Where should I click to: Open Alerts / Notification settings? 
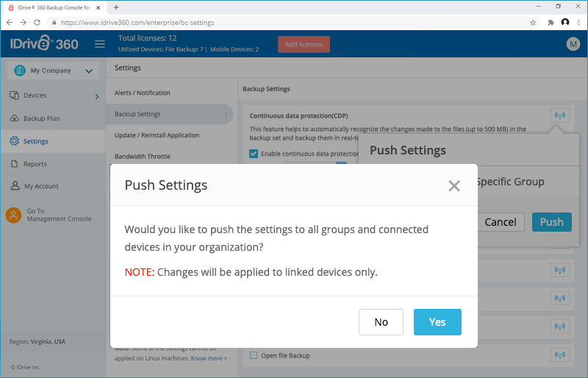(142, 93)
